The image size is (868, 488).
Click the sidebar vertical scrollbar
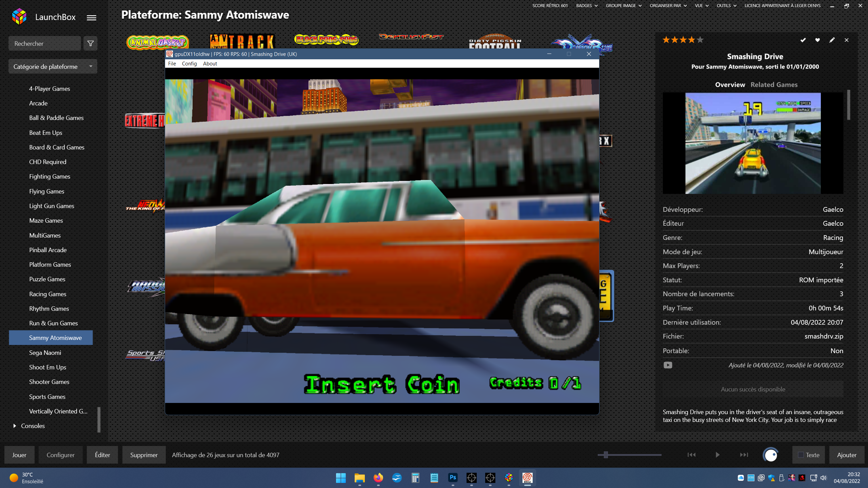pos(99,420)
